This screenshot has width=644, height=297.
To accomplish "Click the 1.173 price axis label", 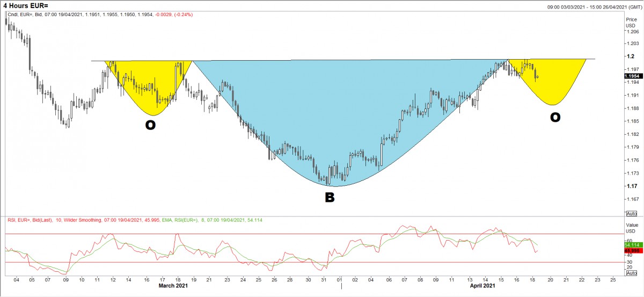I will pyautogui.click(x=632, y=173).
